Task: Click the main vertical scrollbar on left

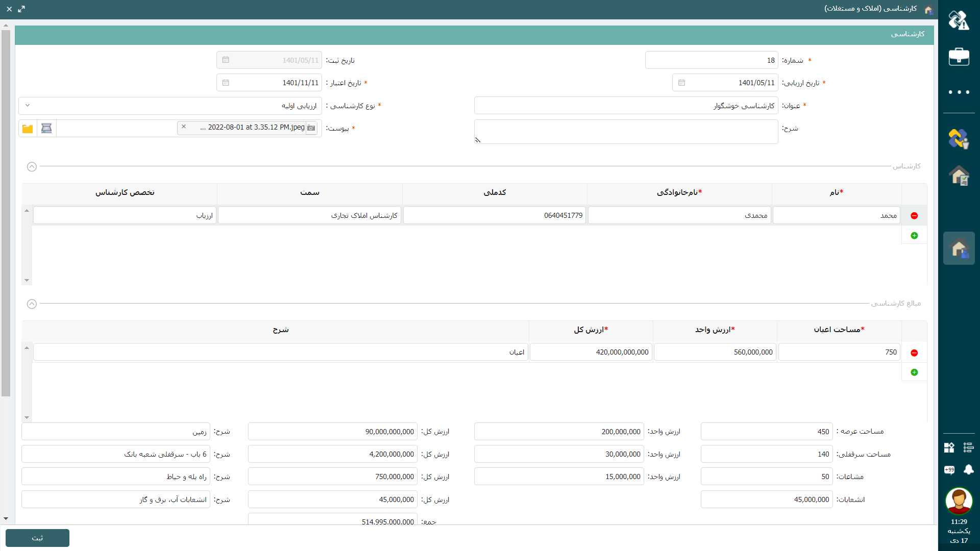Action: 6,214
